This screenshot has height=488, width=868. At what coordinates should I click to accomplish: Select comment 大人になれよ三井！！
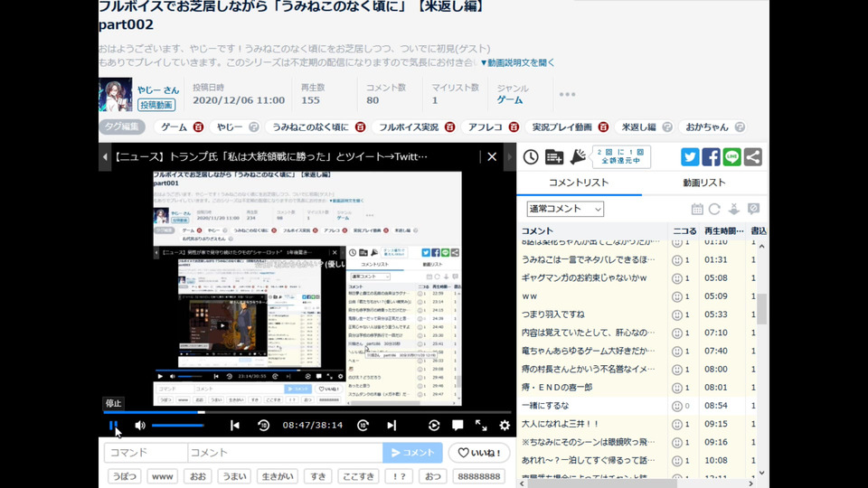coord(561,424)
